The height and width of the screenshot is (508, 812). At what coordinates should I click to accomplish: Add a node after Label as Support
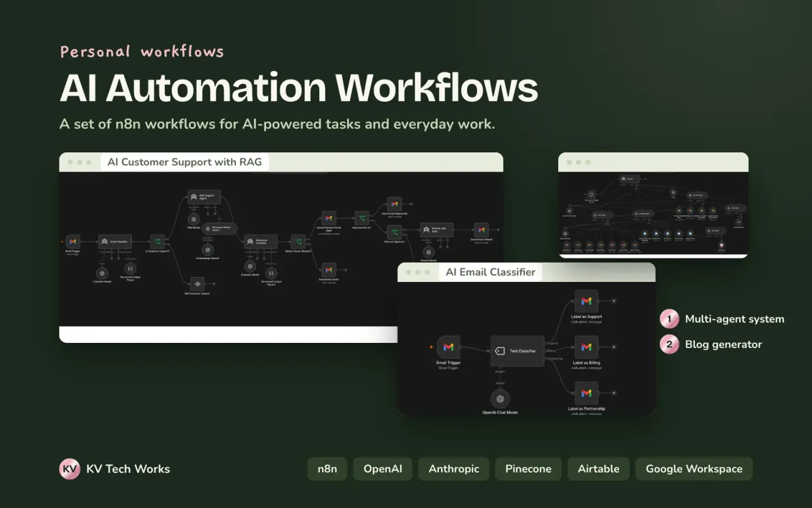613,301
